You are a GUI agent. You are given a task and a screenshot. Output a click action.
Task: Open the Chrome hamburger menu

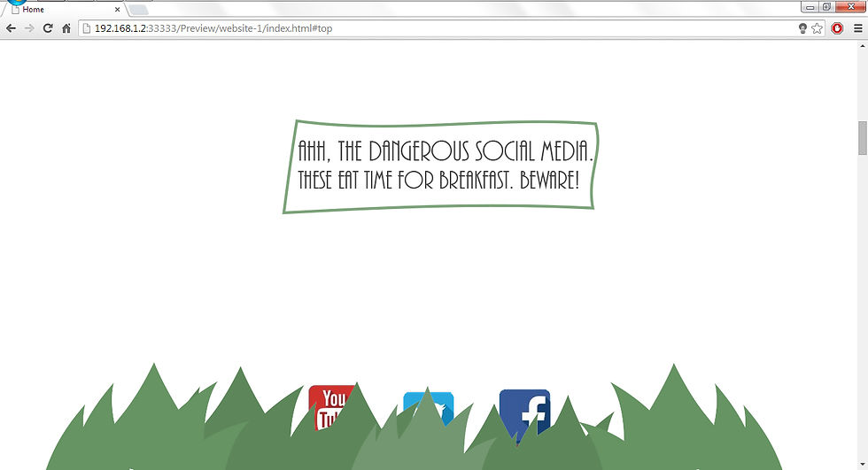(858, 28)
